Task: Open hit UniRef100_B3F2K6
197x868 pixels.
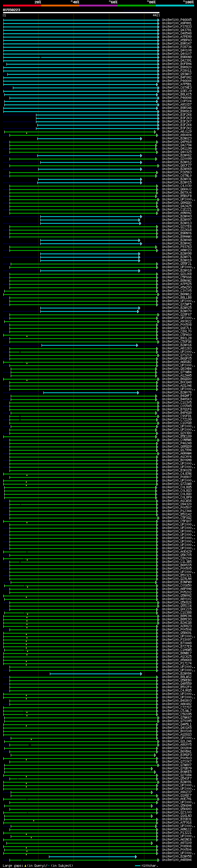Action: tap(177, 115)
